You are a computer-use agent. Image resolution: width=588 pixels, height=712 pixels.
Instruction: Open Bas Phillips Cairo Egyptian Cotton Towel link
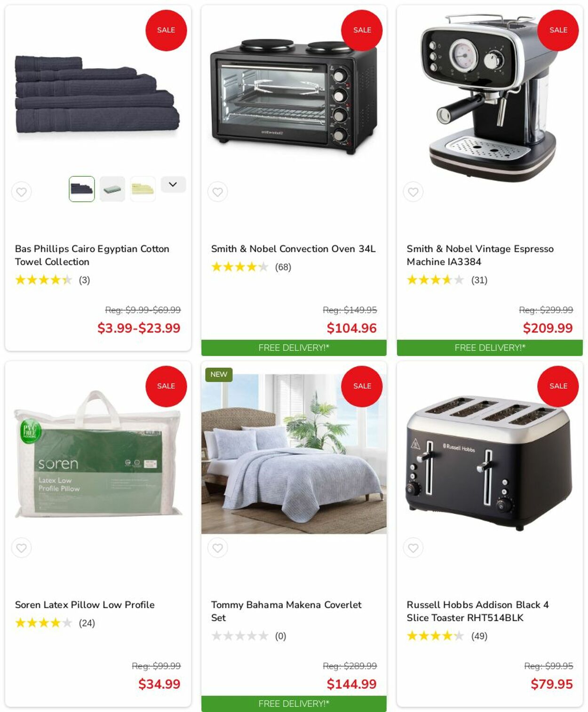(x=92, y=255)
